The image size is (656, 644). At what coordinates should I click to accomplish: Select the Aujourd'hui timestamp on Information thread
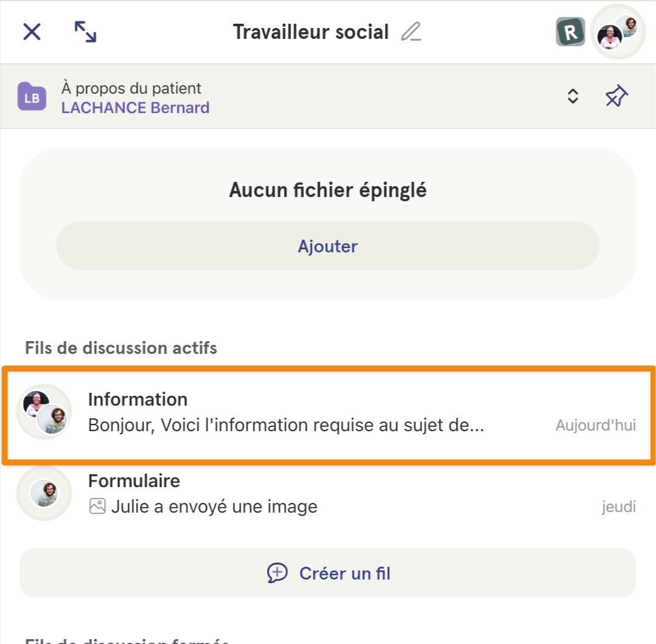595,425
